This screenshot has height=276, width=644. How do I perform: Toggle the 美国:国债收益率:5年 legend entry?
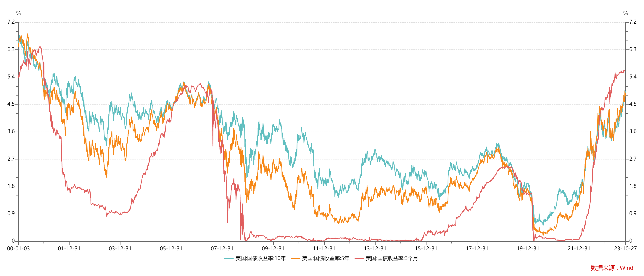[x=325, y=258]
